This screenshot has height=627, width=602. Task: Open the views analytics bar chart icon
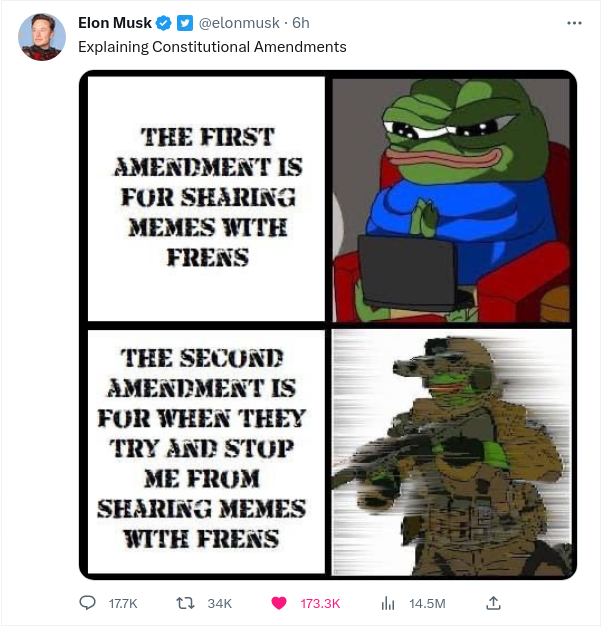coord(388,603)
